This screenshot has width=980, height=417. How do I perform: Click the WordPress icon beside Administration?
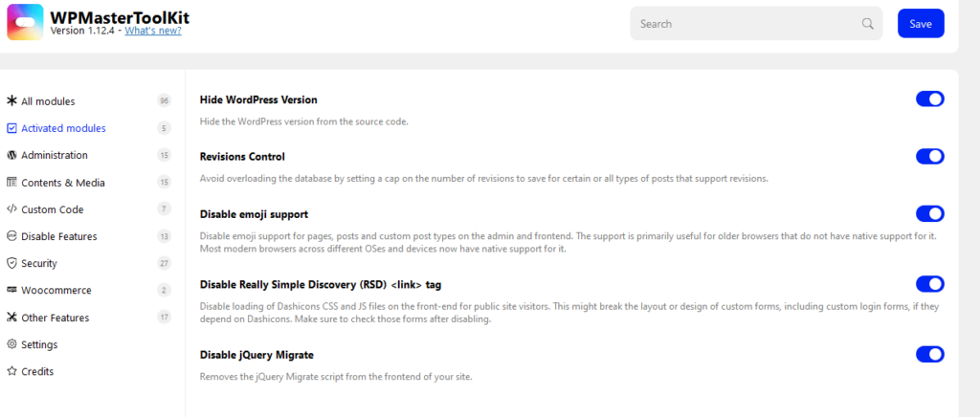coord(11,155)
